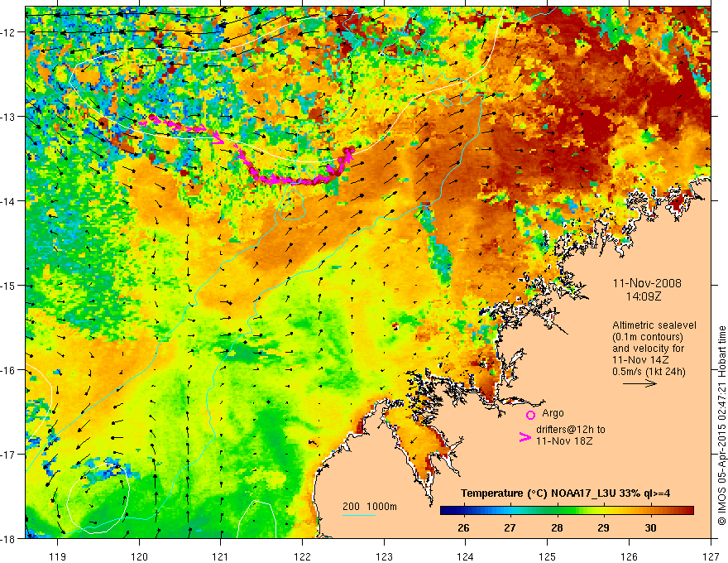Click the latitude axis label -13
The width and height of the screenshot is (728, 563).
click(9, 117)
